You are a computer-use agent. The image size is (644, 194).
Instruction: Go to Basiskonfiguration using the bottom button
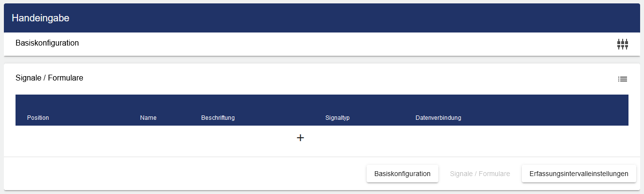tap(402, 174)
